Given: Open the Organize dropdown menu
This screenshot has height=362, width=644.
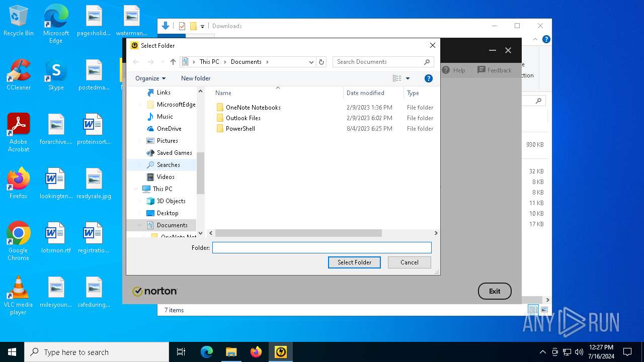Looking at the screenshot, I should pos(150,78).
